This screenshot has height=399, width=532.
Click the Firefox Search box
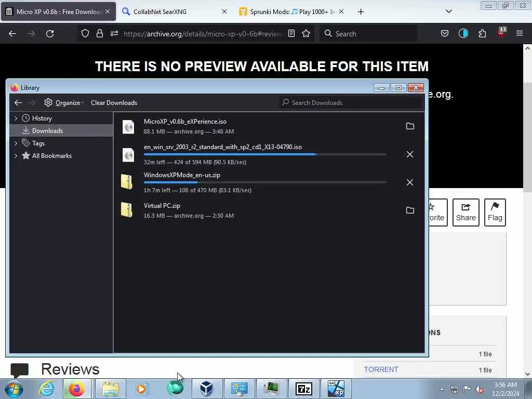tap(368, 34)
